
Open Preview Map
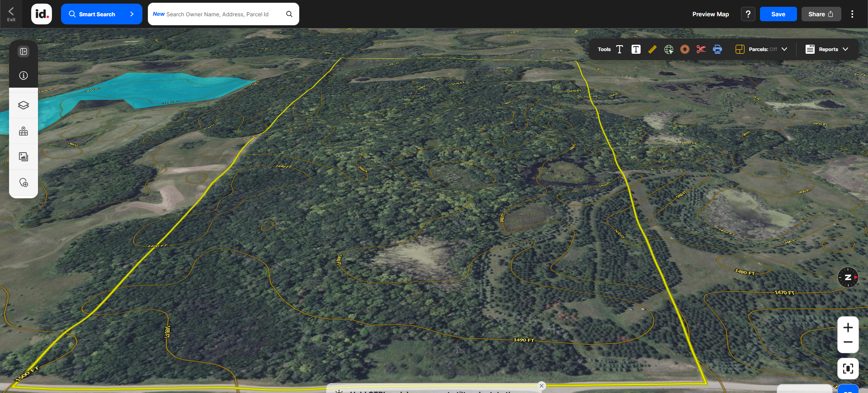710,14
